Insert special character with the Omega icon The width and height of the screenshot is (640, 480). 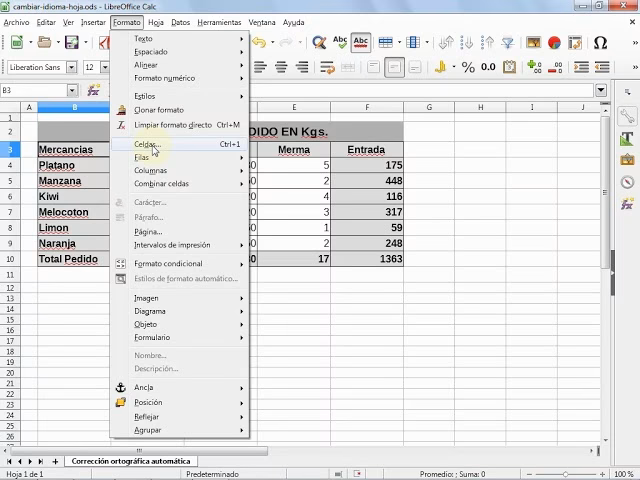pyautogui.click(x=600, y=43)
